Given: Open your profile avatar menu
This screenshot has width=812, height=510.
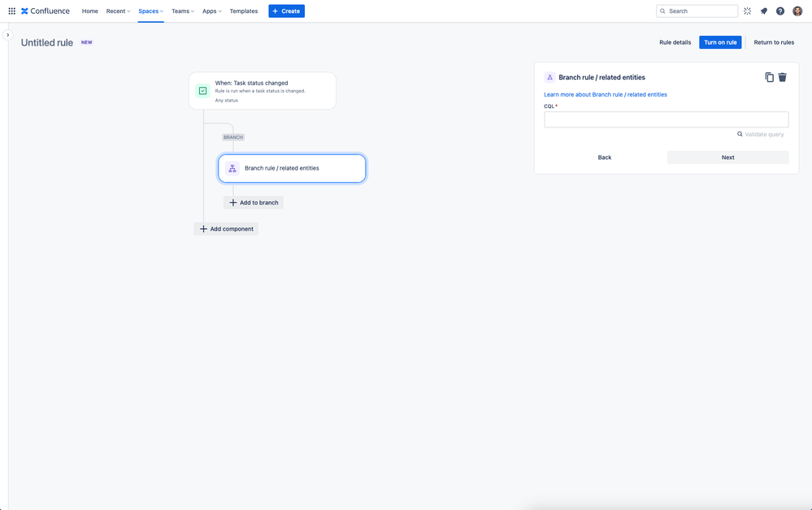Looking at the screenshot, I should point(797,11).
